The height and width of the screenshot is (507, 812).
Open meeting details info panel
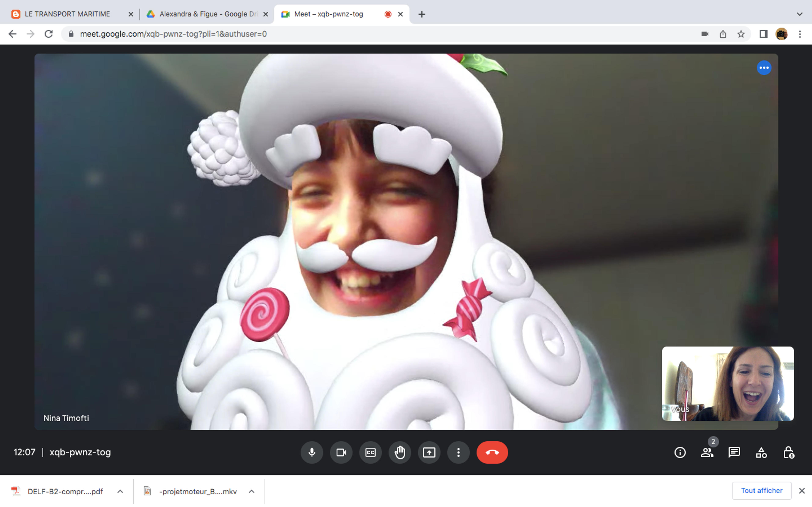tap(680, 453)
